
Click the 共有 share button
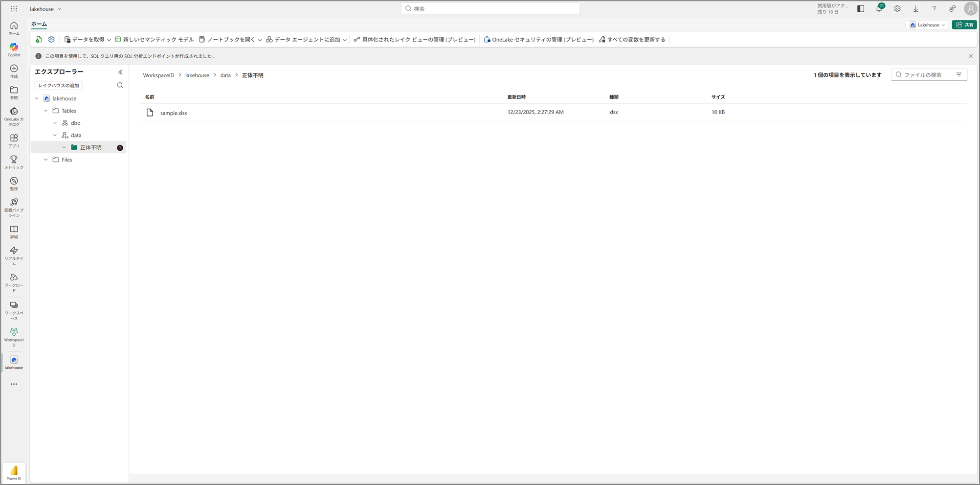coord(964,25)
